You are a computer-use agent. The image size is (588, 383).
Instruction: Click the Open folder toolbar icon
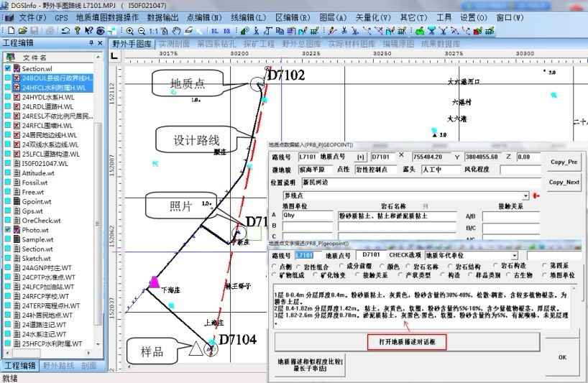click(x=23, y=31)
